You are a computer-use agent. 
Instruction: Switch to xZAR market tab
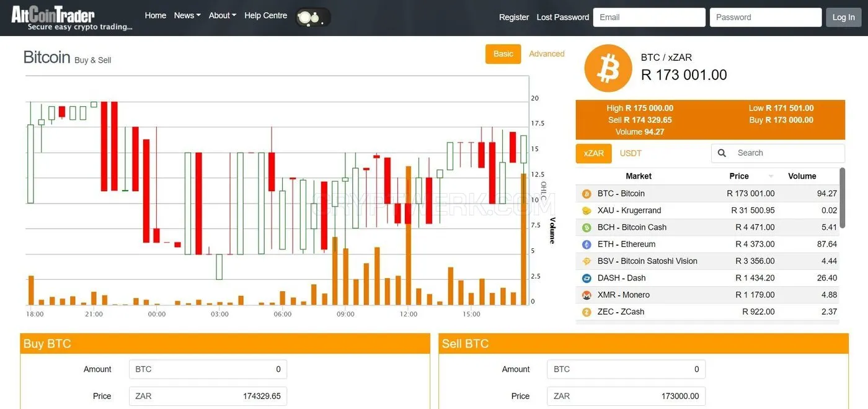coord(594,153)
